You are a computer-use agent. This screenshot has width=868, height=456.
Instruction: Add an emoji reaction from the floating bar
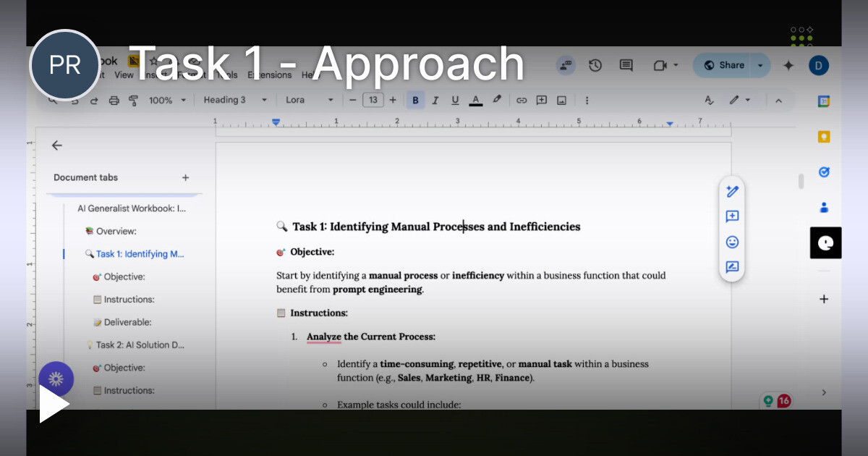(x=731, y=242)
